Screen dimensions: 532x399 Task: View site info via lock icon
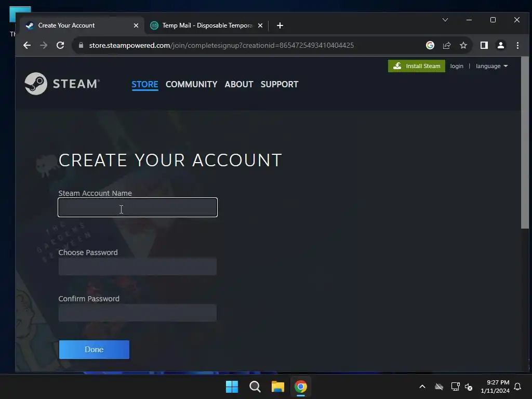(x=81, y=45)
